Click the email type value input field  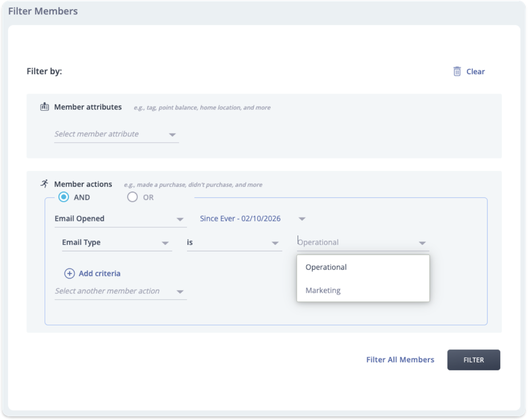(x=356, y=243)
